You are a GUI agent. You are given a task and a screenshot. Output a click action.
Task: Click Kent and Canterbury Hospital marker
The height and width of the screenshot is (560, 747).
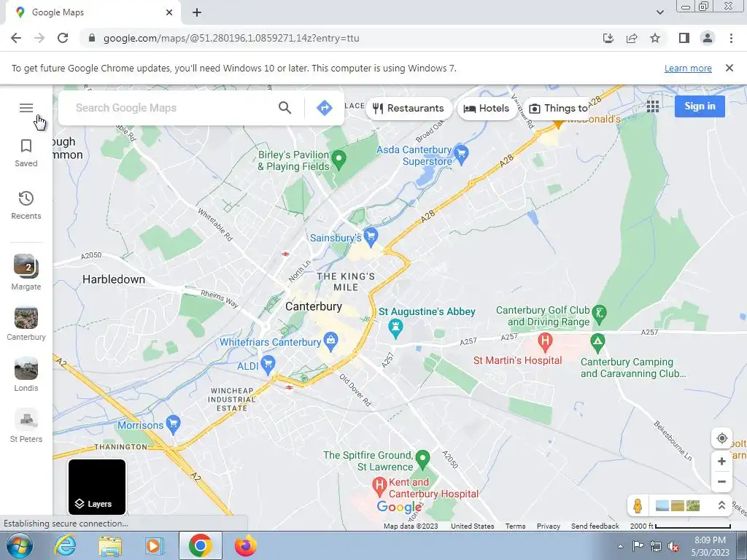379,486
